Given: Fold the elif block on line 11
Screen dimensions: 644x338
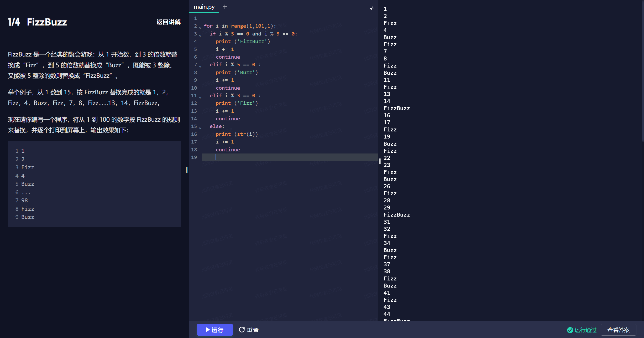Looking at the screenshot, I should click(200, 97).
